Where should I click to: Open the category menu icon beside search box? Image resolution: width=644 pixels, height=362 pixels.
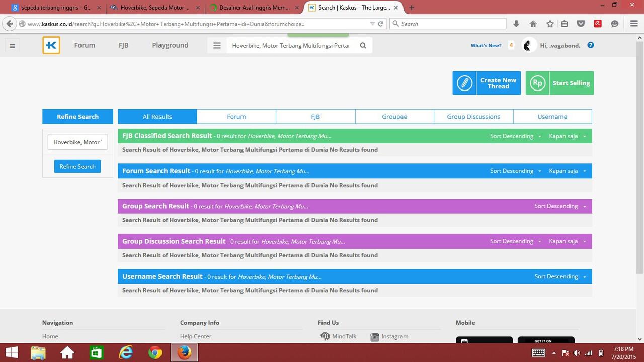tap(217, 45)
